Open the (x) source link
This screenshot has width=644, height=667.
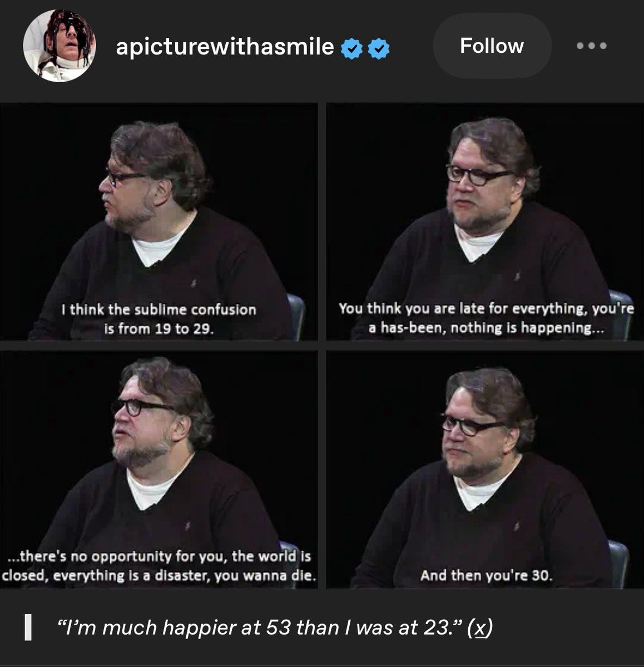click(480, 628)
